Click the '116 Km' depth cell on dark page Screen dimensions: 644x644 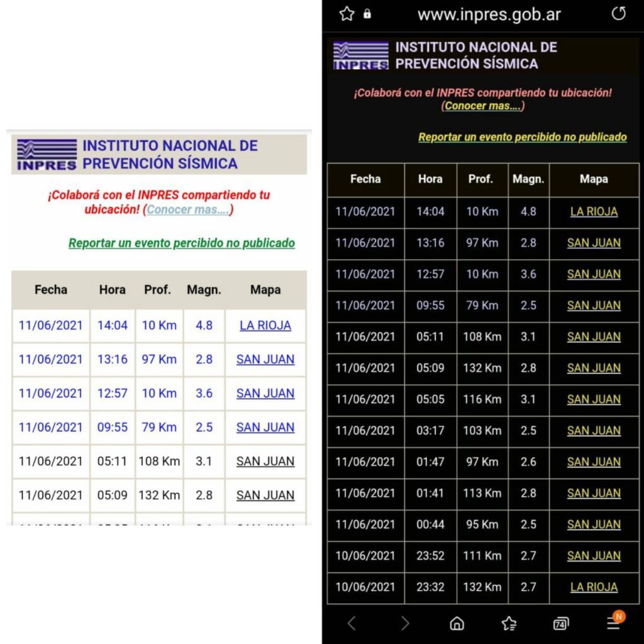(482, 399)
